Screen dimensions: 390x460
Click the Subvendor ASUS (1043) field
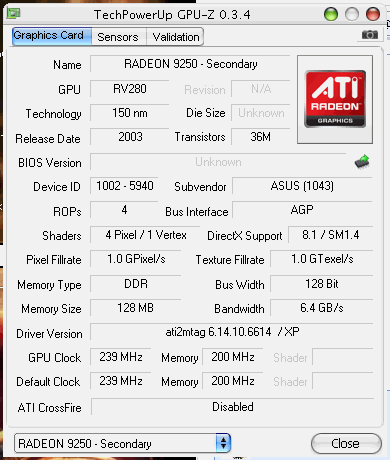coord(302,186)
